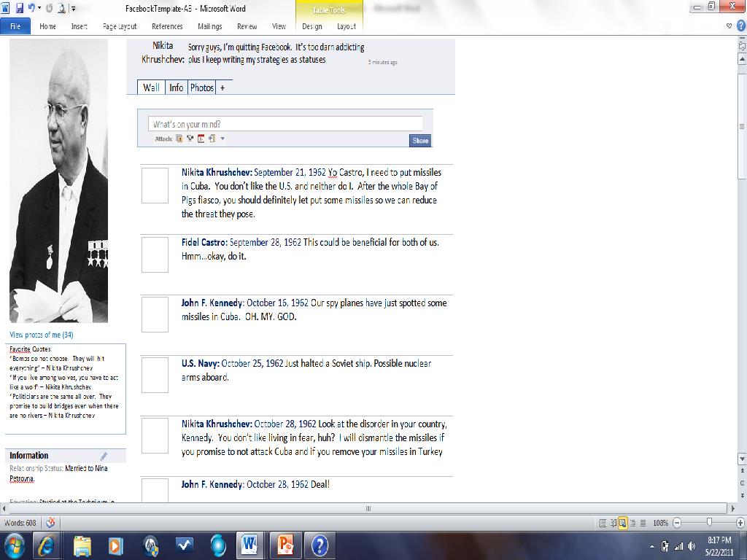The image size is (747, 560).
Task: Click the blue Word Help question icon
Action: 741,26
